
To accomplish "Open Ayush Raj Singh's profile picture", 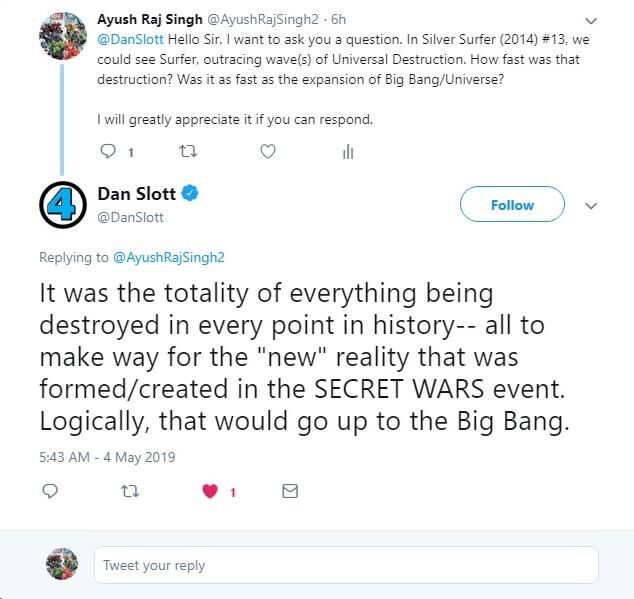I will 61,37.
